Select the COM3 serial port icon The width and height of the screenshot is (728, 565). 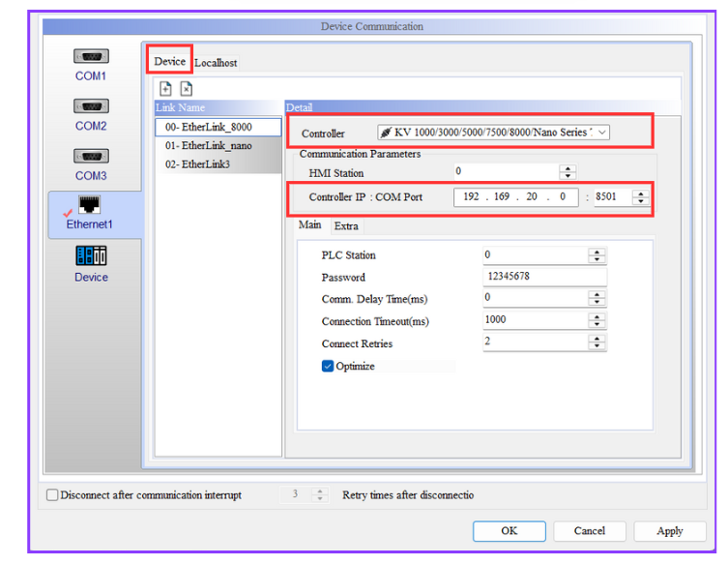coord(91,158)
